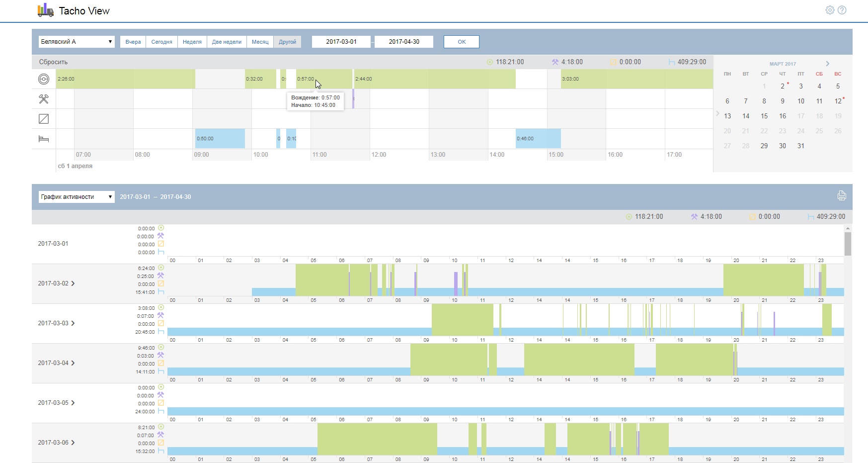868x463 pixels.
Task: Click the Сбросить reset link
Action: 53,62
